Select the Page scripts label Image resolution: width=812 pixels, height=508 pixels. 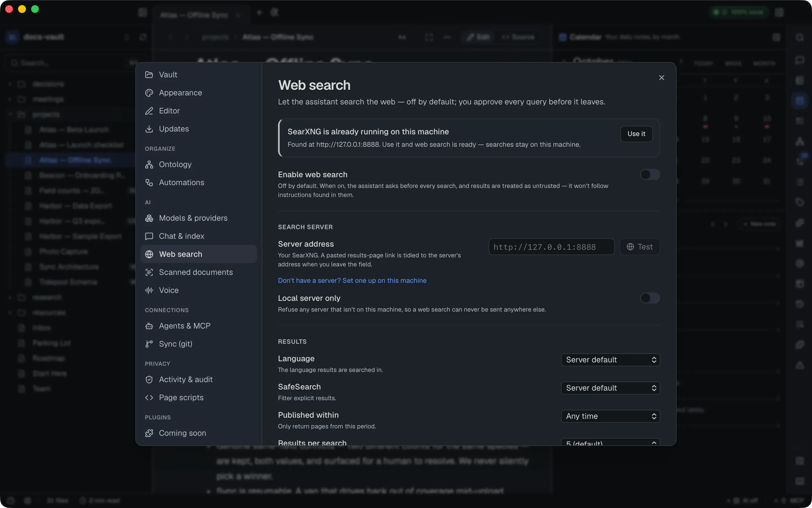pyautogui.click(x=181, y=397)
